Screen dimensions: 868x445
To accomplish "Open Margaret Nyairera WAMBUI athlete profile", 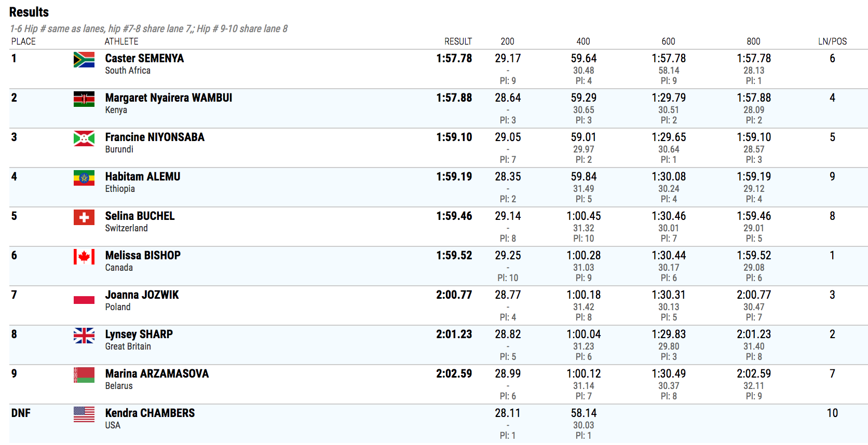I will click(x=169, y=98).
